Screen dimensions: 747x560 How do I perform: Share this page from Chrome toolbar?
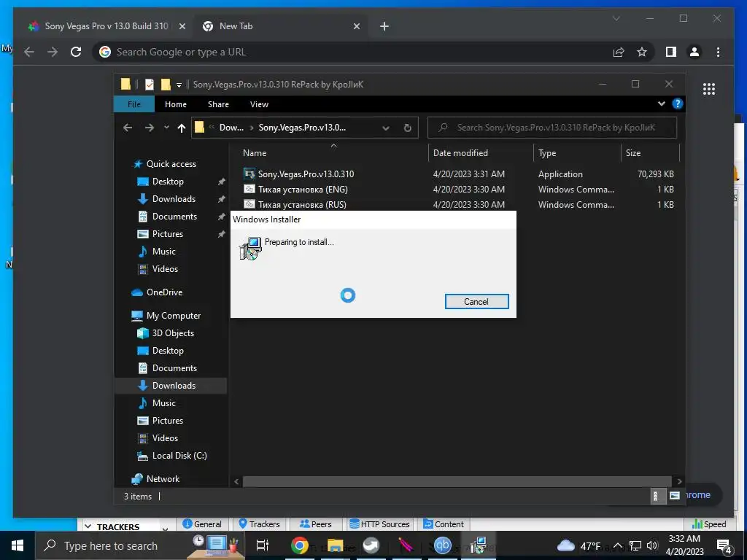(x=619, y=52)
